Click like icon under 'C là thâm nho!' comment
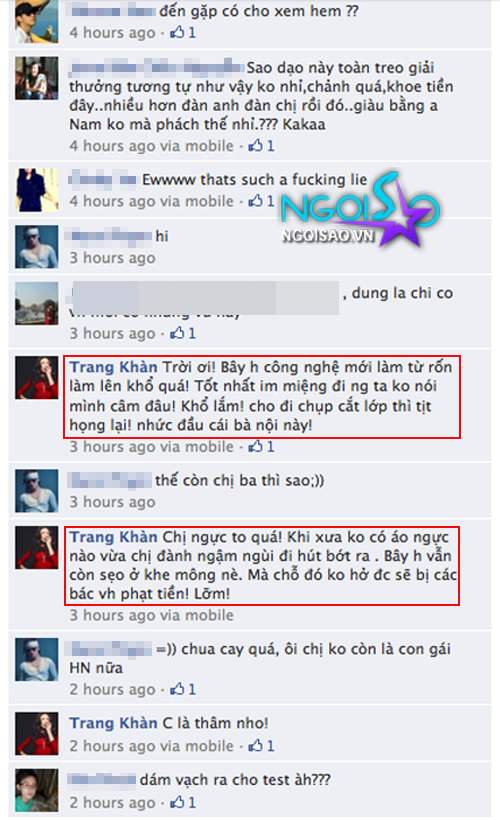 [x=255, y=746]
